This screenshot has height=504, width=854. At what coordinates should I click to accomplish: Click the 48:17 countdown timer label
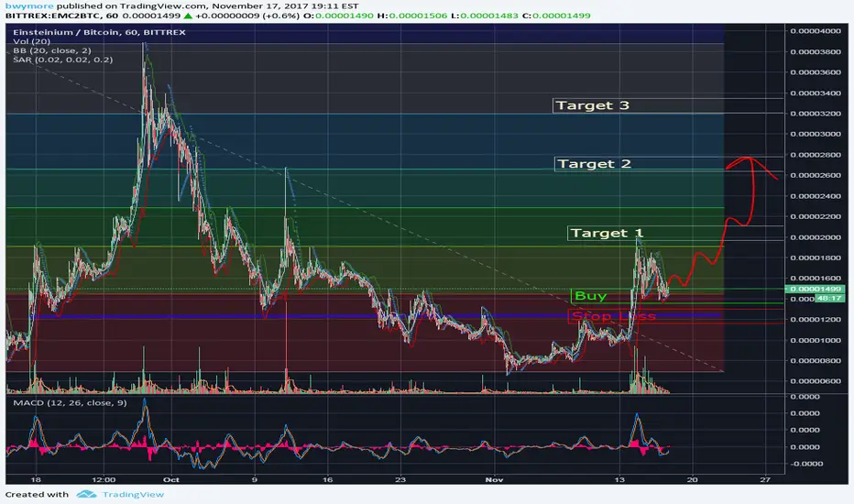pyautogui.click(x=829, y=298)
